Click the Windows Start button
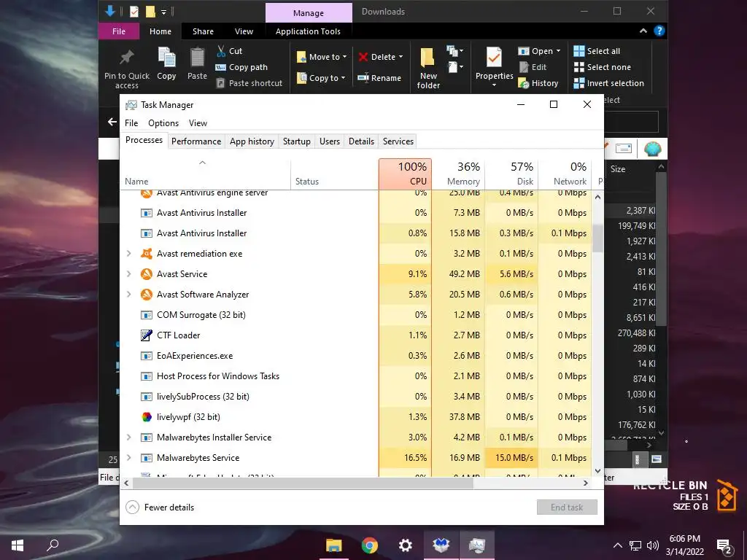Screen dimensions: 747x560 click(x=18, y=545)
